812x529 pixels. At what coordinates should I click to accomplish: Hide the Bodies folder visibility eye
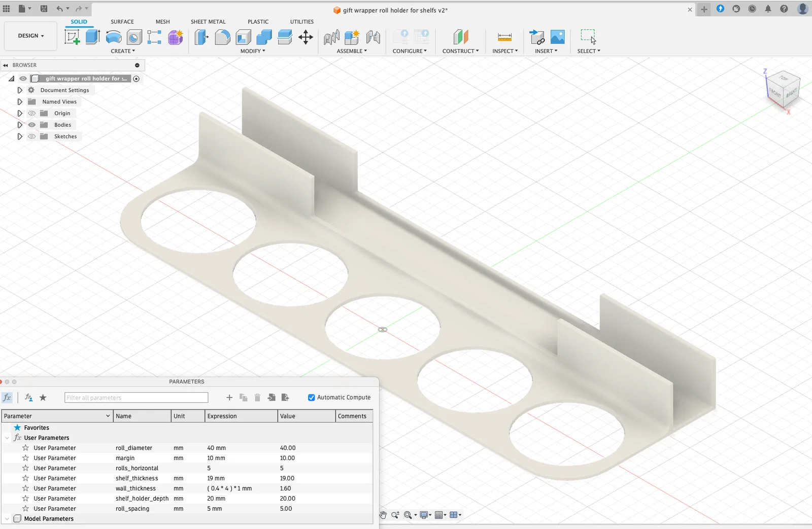pos(32,125)
